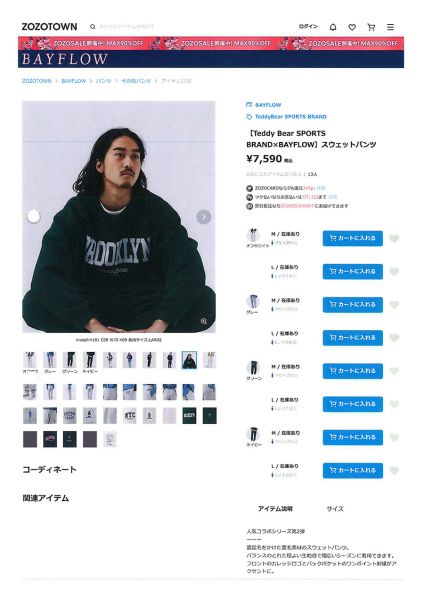Screen dimensions: 424x600
Task: Open the notifications bell icon
Action: pos(333,27)
